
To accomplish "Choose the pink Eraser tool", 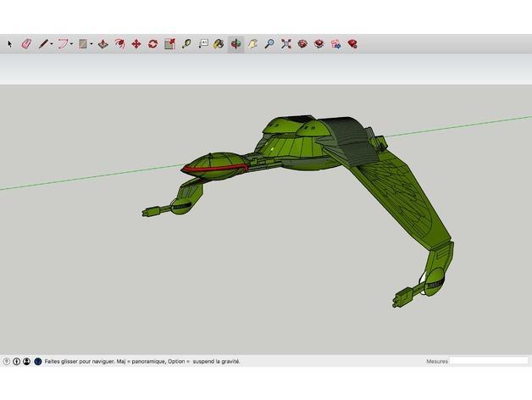I will coord(26,44).
